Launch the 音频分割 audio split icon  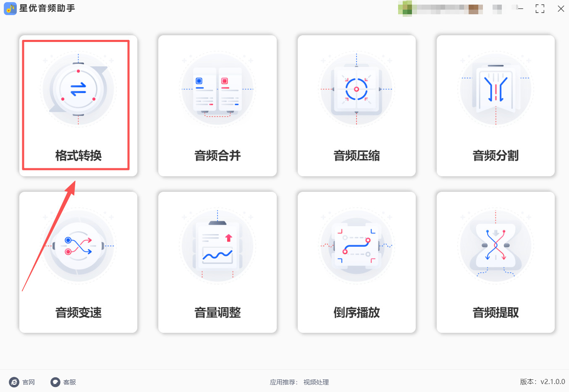tap(496, 89)
